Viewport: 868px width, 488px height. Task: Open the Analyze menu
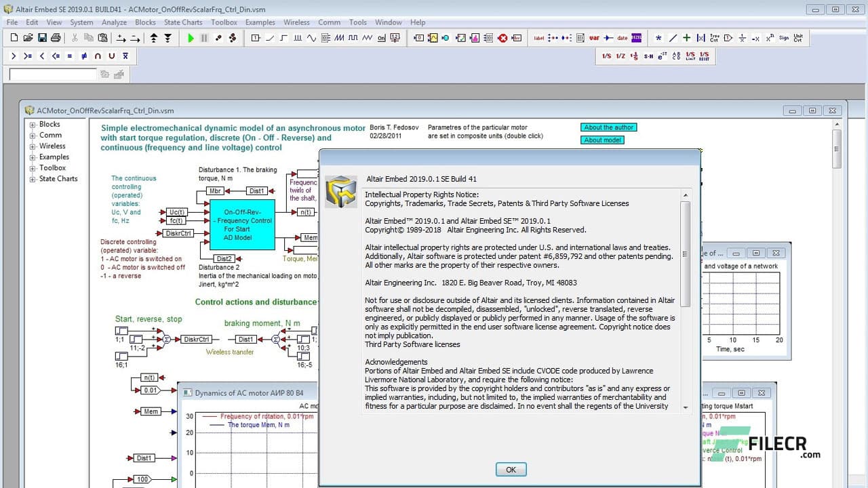[113, 22]
